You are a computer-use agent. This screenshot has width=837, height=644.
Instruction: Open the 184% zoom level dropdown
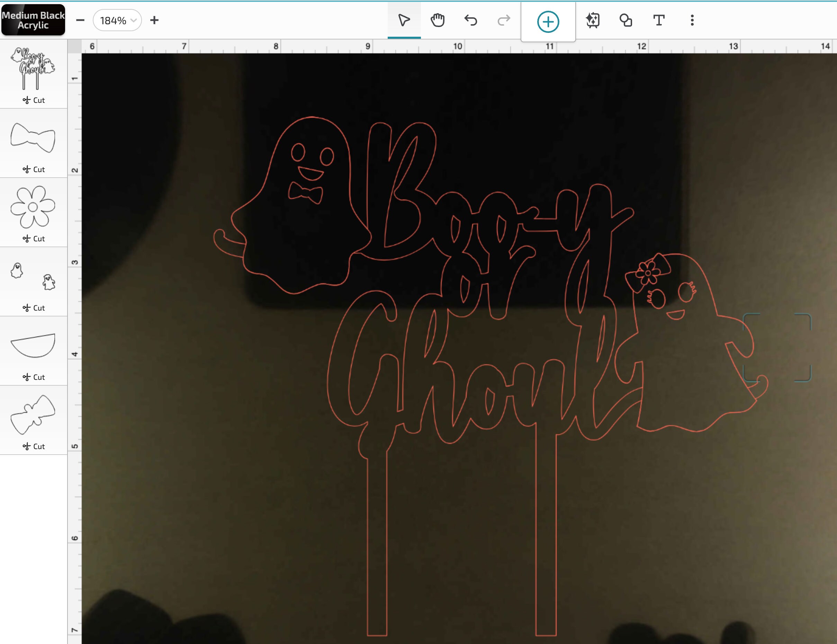coord(117,20)
